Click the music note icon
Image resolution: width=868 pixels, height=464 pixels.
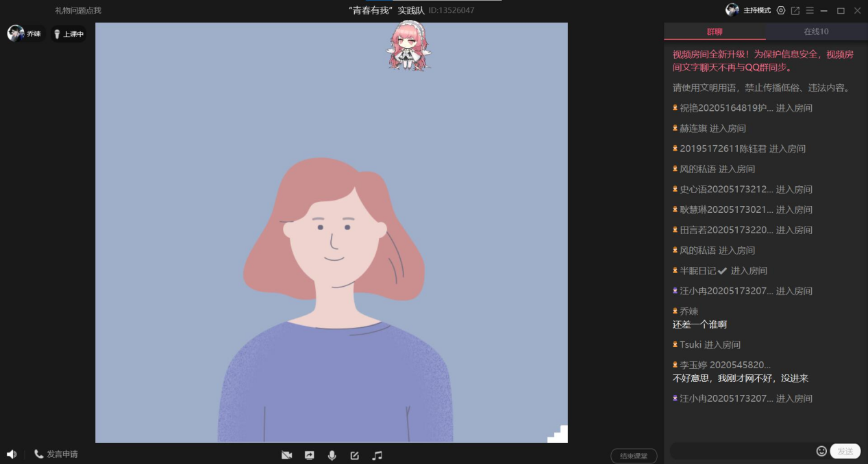[377, 455]
